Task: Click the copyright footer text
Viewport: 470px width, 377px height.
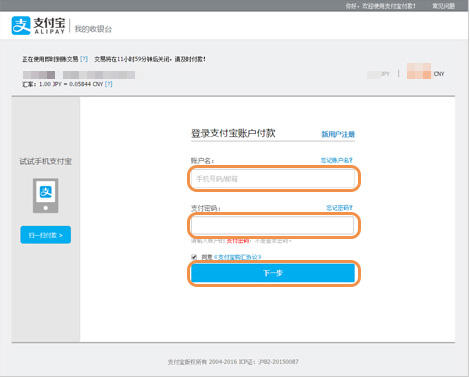Action: pos(233,362)
